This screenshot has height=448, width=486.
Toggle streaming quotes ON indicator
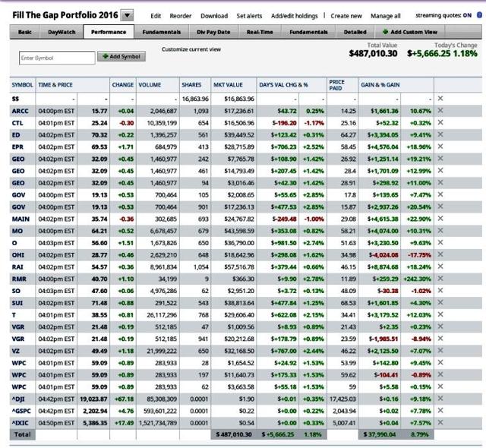[x=467, y=15]
